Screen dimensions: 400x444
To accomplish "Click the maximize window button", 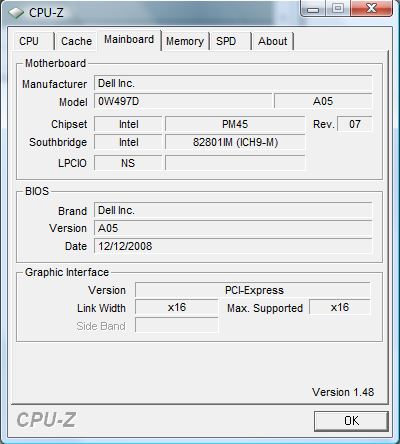I will (x=337, y=9).
